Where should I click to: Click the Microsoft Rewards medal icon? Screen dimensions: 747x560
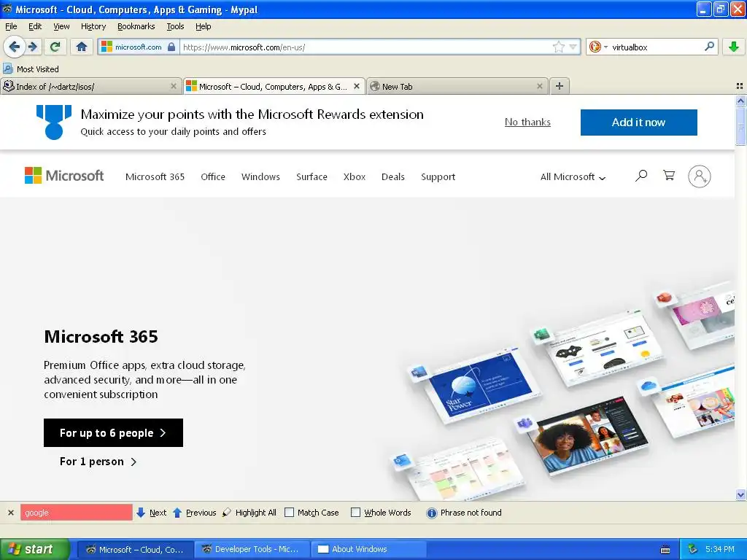click(54, 122)
